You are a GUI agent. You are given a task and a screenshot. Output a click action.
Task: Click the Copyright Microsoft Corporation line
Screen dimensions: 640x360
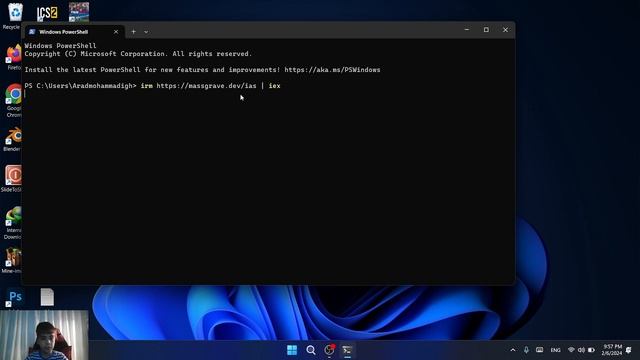coord(138,54)
